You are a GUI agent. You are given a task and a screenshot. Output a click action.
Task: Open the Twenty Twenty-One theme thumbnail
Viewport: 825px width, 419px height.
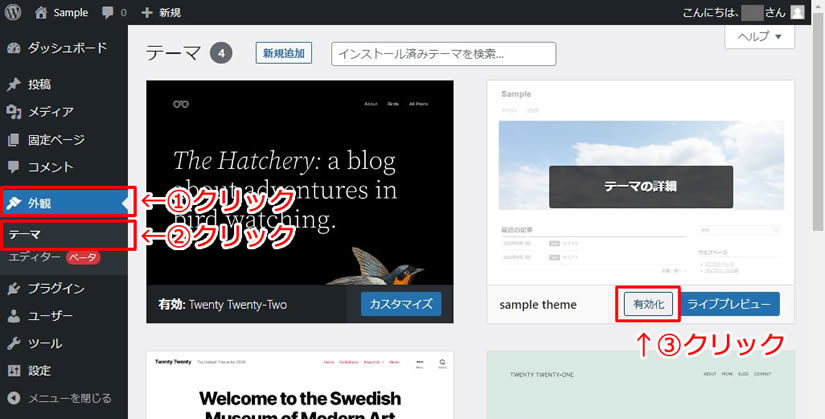point(640,385)
